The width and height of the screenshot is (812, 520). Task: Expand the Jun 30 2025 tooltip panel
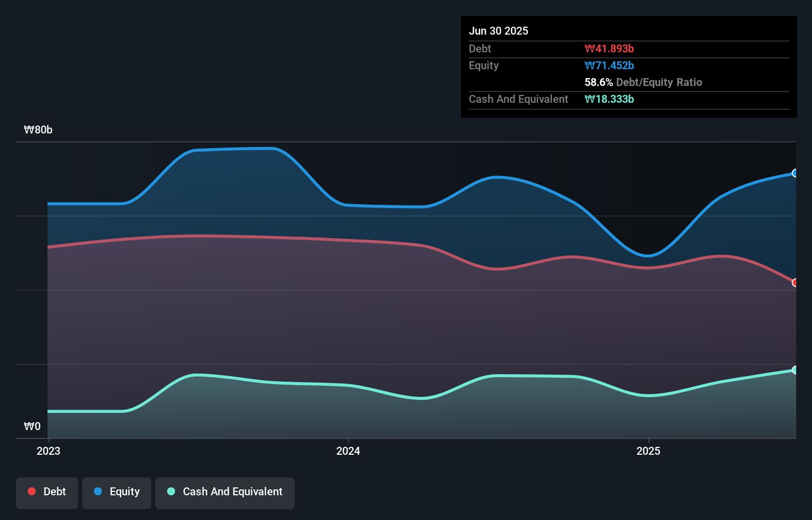(498, 31)
